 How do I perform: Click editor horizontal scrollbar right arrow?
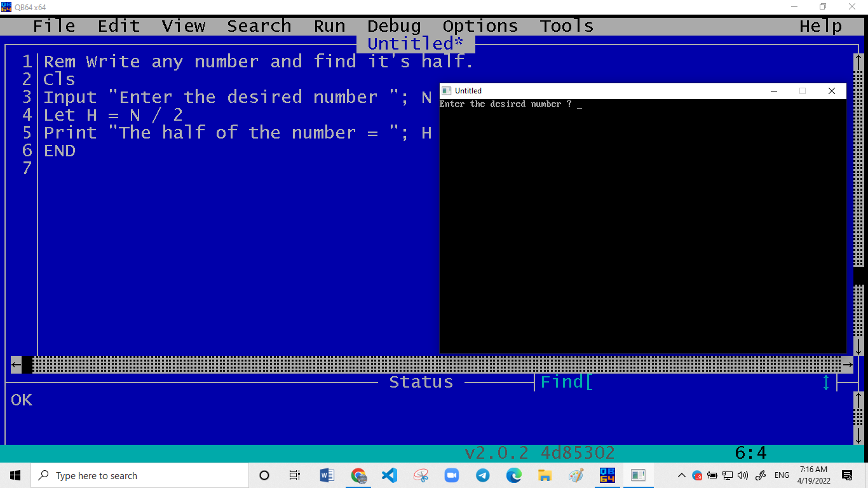(848, 365)
